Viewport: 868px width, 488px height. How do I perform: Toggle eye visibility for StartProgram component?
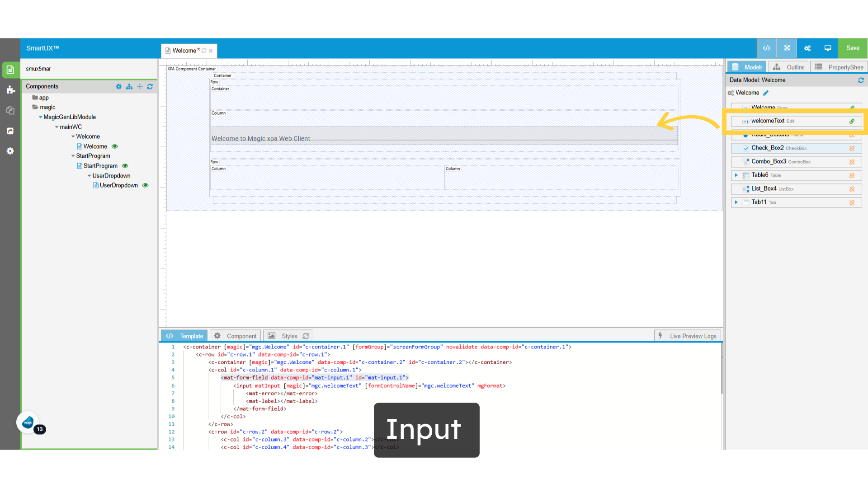click(125, 166)
